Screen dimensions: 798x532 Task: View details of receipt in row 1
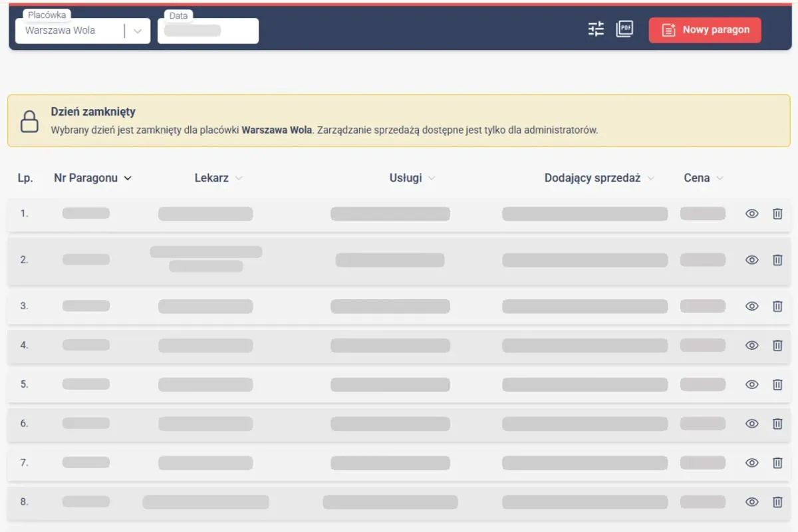[x=752, y=214]
